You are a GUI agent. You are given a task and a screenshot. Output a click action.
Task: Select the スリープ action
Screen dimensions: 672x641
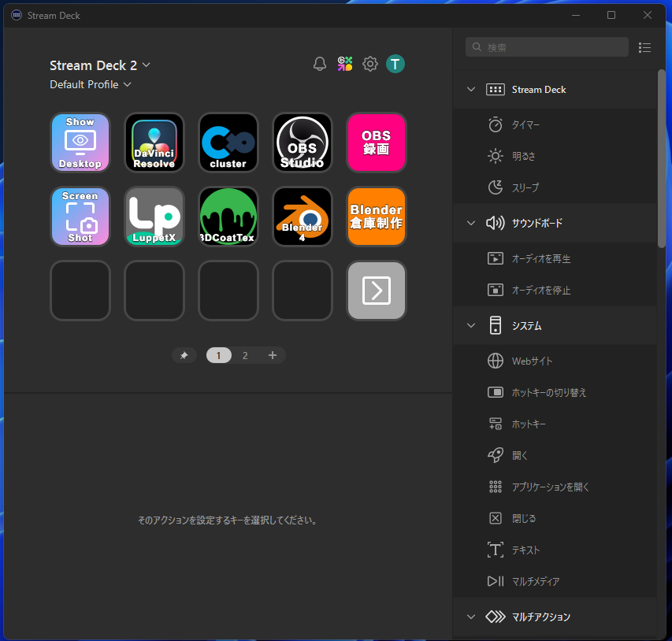click(555, 187)
